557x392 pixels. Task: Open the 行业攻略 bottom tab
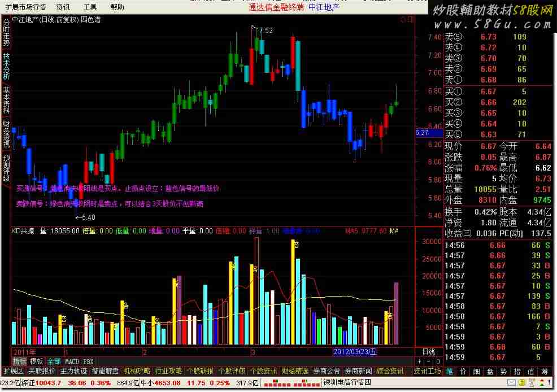coord(168,371)
